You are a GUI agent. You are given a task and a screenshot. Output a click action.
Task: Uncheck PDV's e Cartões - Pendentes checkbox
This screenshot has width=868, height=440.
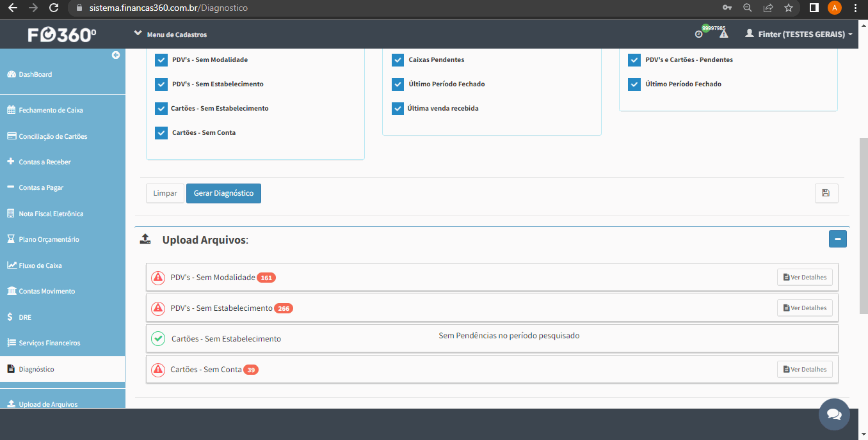pyautogui.click(x=634, y=60)
